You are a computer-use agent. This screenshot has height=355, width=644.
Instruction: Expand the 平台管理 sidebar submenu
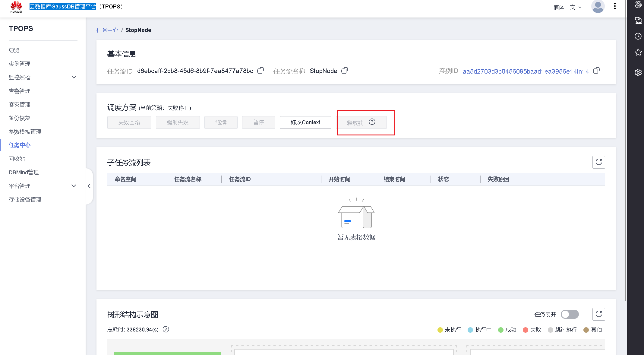coord(74,186)
